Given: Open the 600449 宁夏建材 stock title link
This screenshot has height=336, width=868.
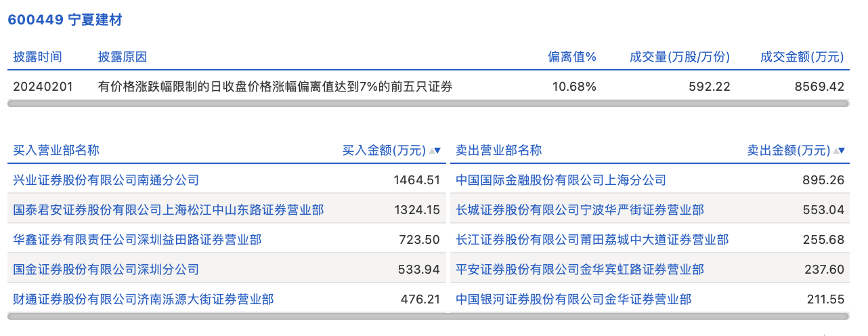Looking at the screenshot, I should (64, 20).
